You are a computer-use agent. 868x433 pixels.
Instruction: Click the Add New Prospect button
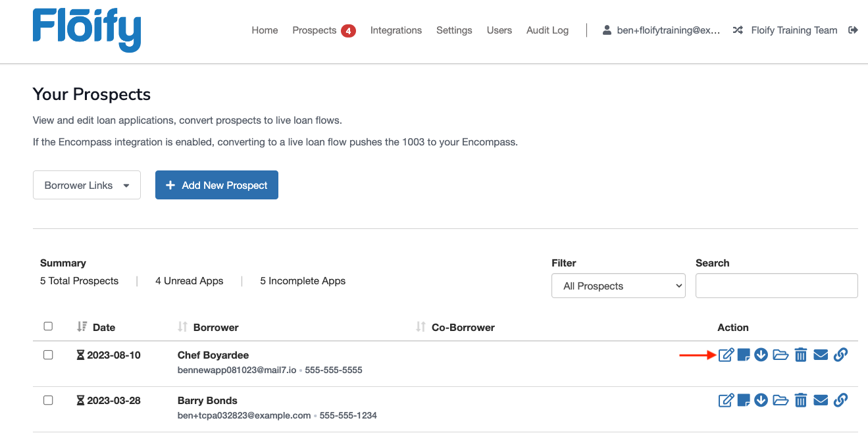[217, 185]
